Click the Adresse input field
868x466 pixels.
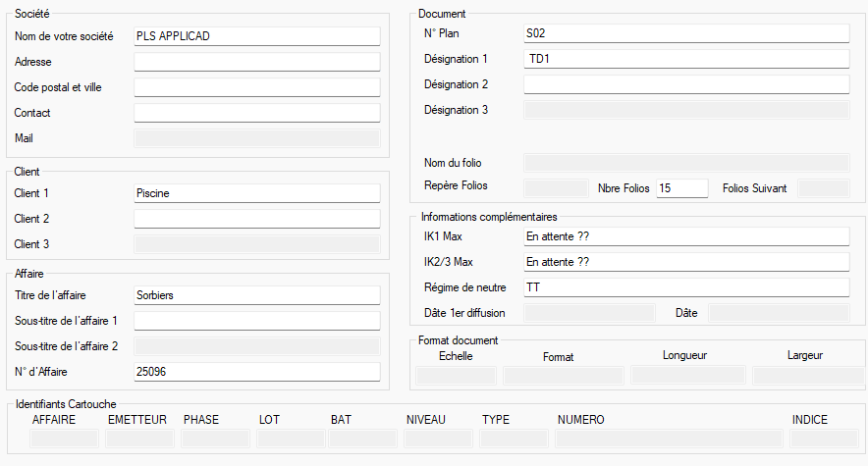[256, 62]
